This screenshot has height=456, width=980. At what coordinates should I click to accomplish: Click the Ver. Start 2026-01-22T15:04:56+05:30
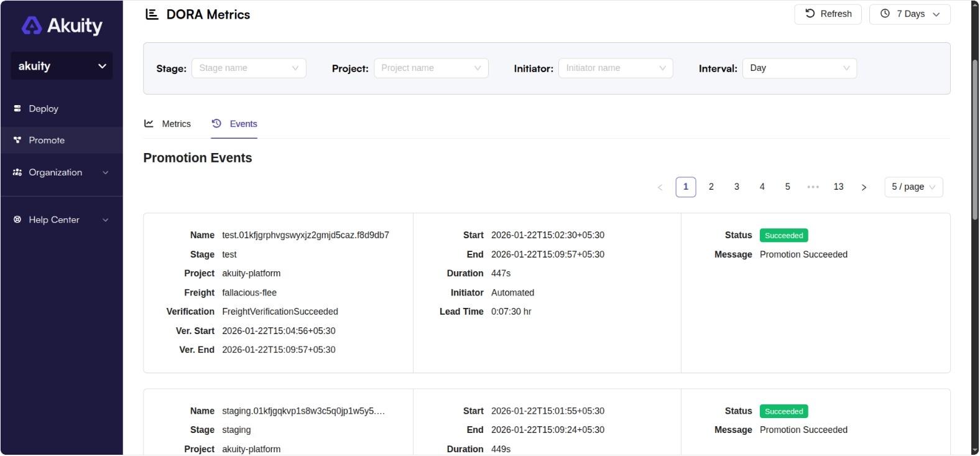coord(279,331)
